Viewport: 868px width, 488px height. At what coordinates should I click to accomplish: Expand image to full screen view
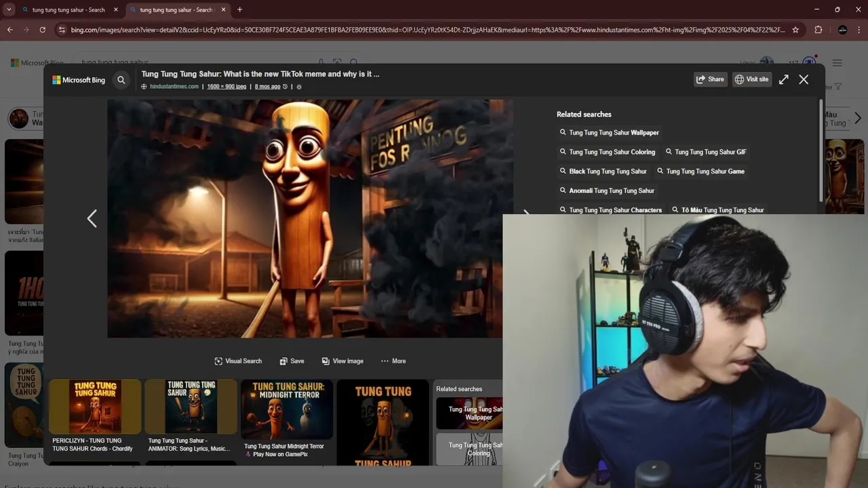(783, 79)
